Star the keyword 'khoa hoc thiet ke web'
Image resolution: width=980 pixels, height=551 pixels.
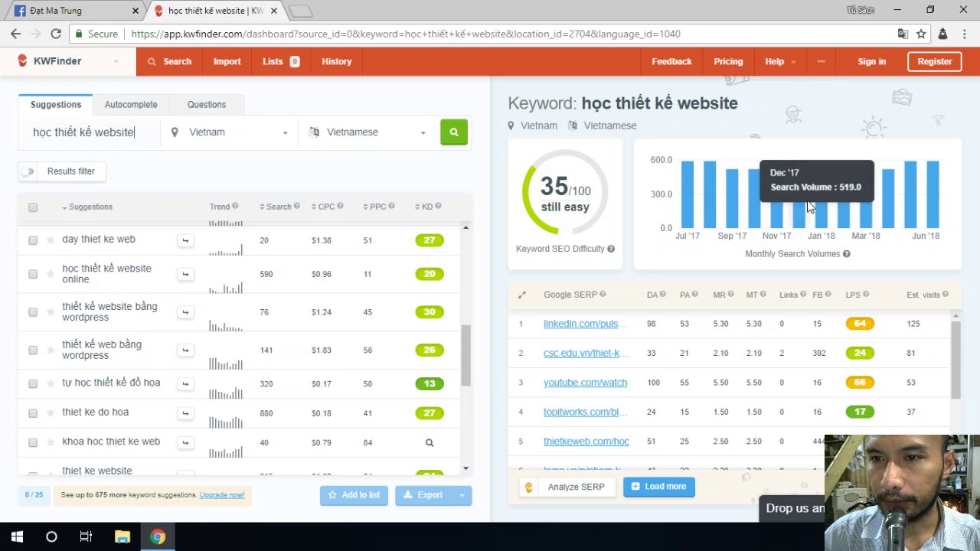tap(50, 442)
